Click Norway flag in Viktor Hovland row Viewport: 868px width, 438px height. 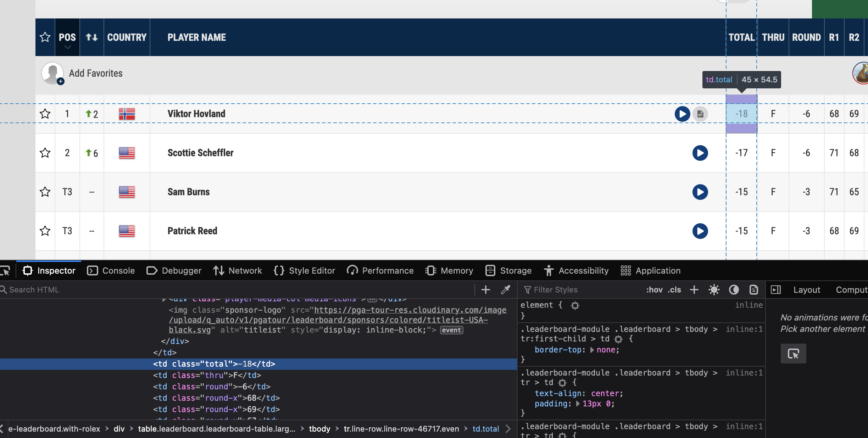click(127, 114)
